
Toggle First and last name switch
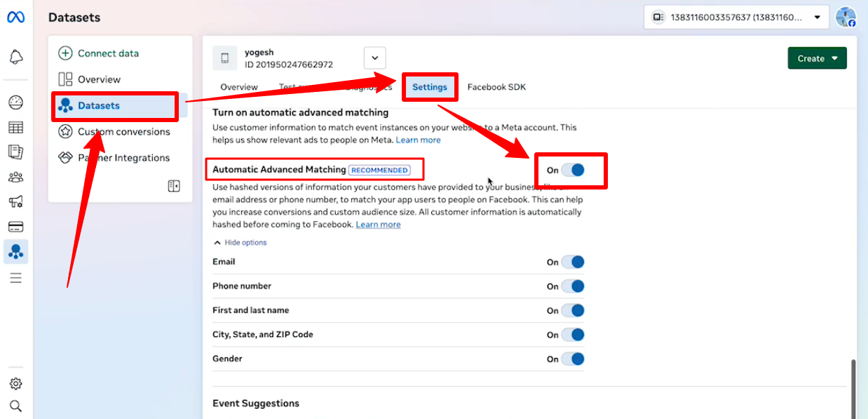tap(572, 310)
